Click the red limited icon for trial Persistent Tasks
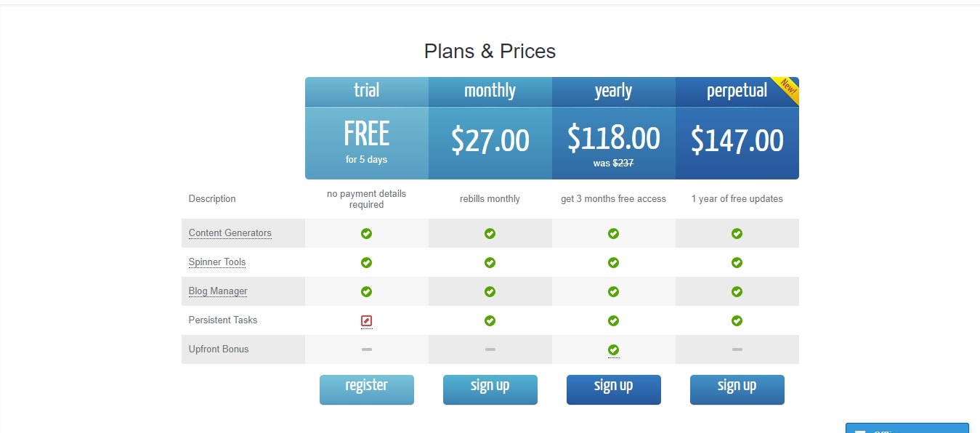 coord(367,320)
